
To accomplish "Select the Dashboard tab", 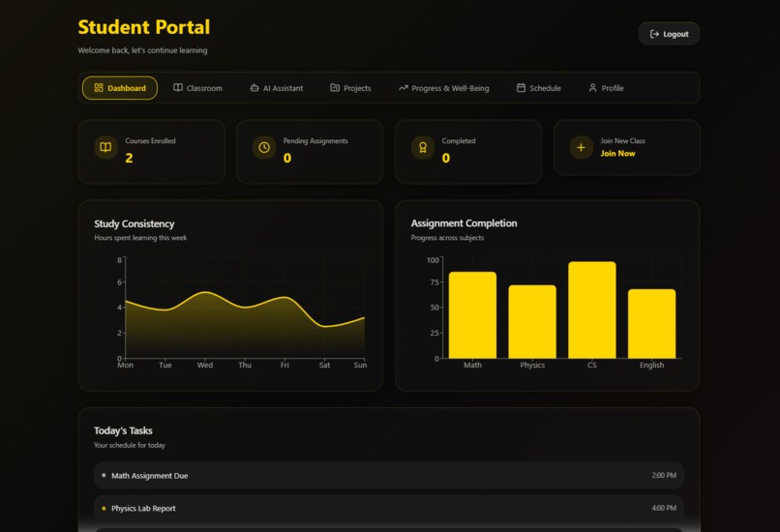I will tap(120, 88).
